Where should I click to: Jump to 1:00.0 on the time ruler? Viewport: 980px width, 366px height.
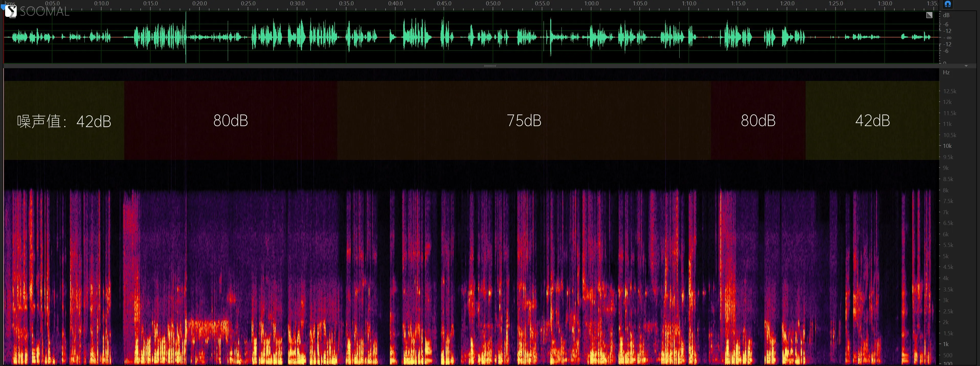(591, 3)
